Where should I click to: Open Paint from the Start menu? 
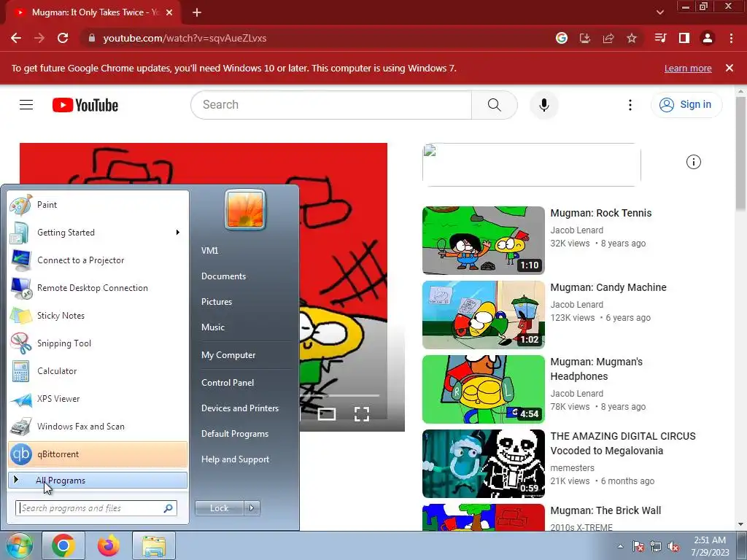(x=98, y=205)
